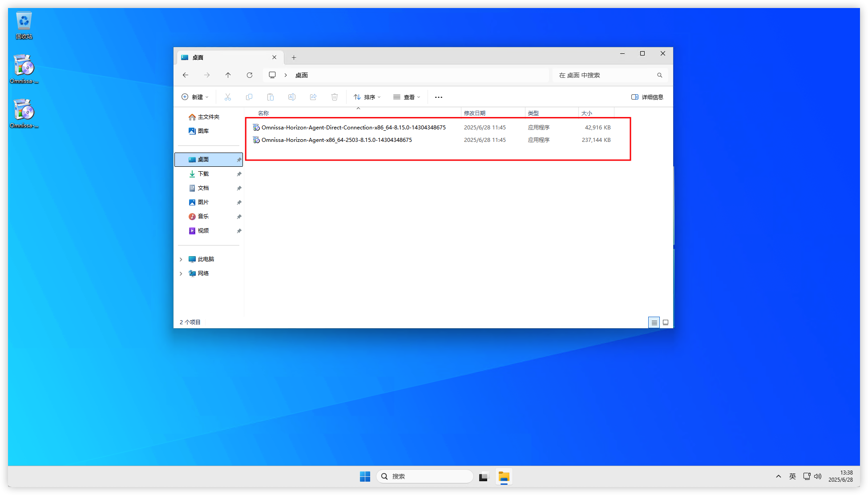Go forward with the right arrow
The image size is (868, 495).
click(x=207, y=75)
